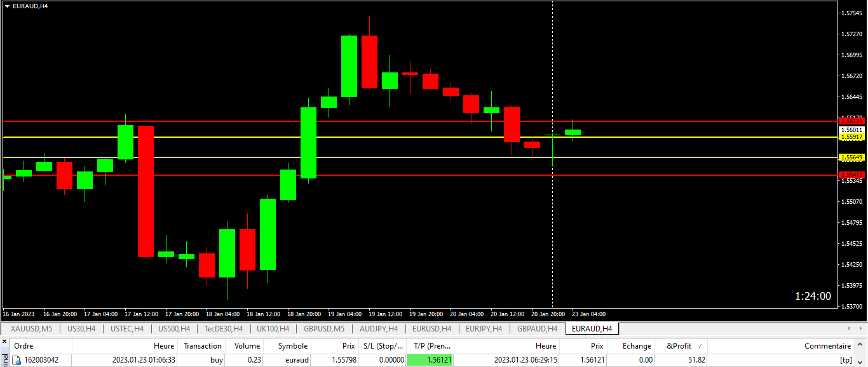
Task: Sort by the Echange column header
Action: tap(630, 346)
